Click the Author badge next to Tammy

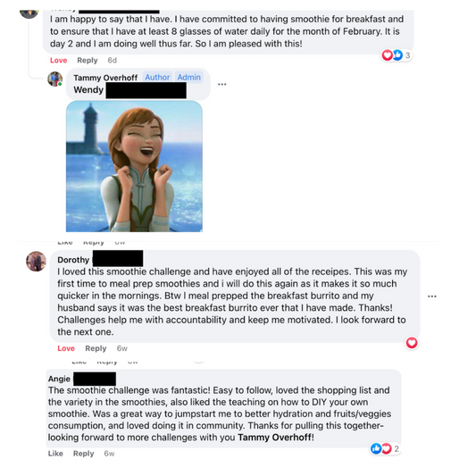click(157, 78)
